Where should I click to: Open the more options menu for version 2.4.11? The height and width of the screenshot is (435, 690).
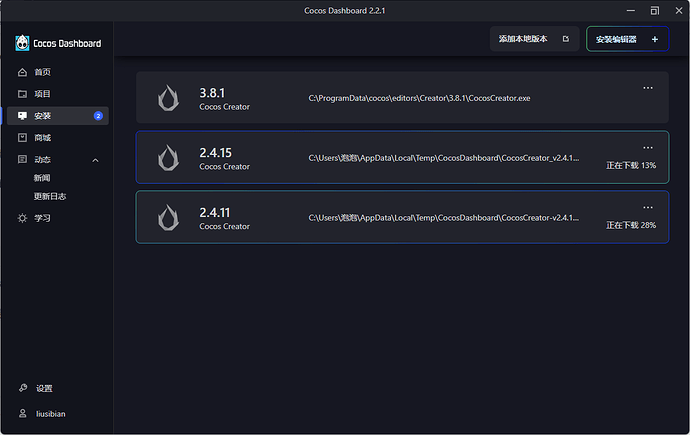(x=648, y=208)
